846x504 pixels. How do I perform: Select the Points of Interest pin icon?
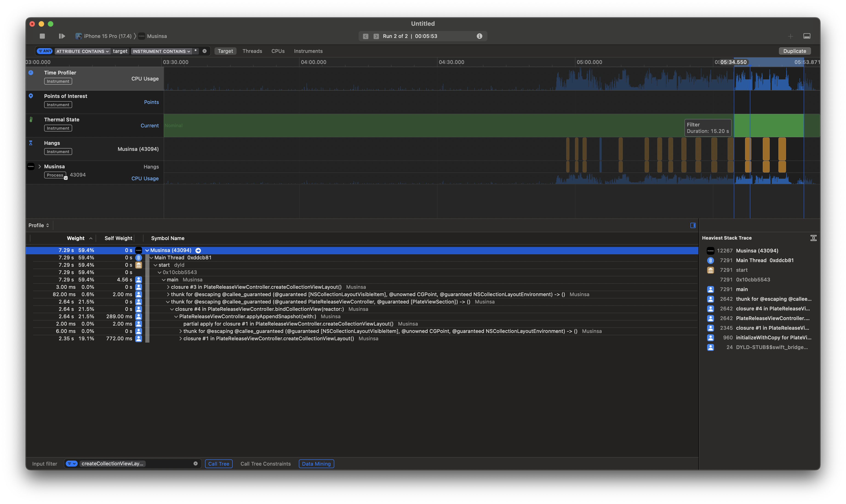(31, 96)
